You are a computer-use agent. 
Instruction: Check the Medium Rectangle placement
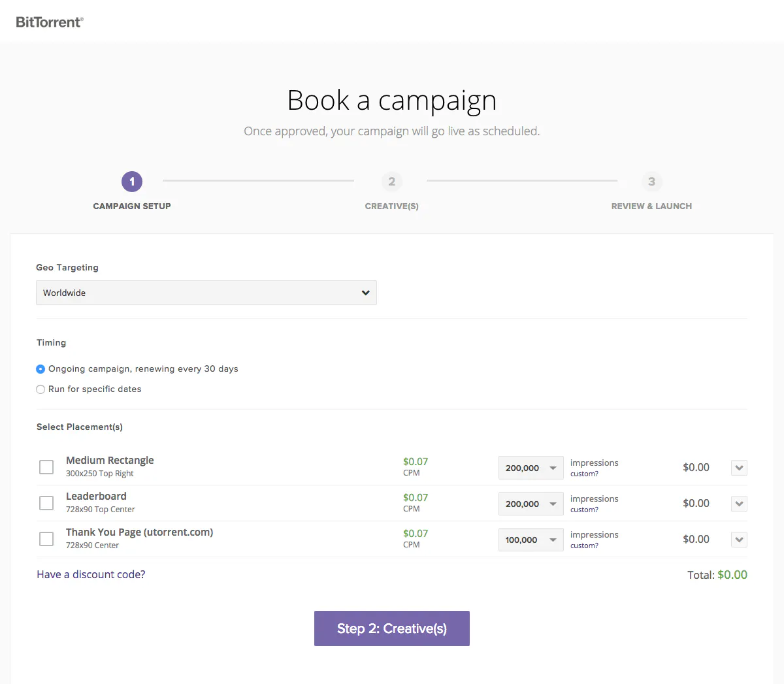coord(46,467)
